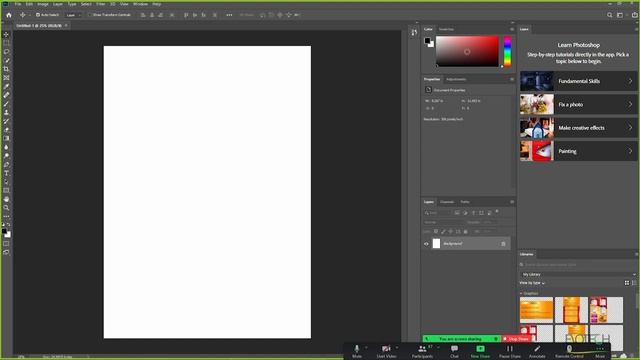Viewport: 640px width, 360px height.
Task: Open Fundamental Skills tutorial
Action: pyautogui.click(x=579, y=81)
